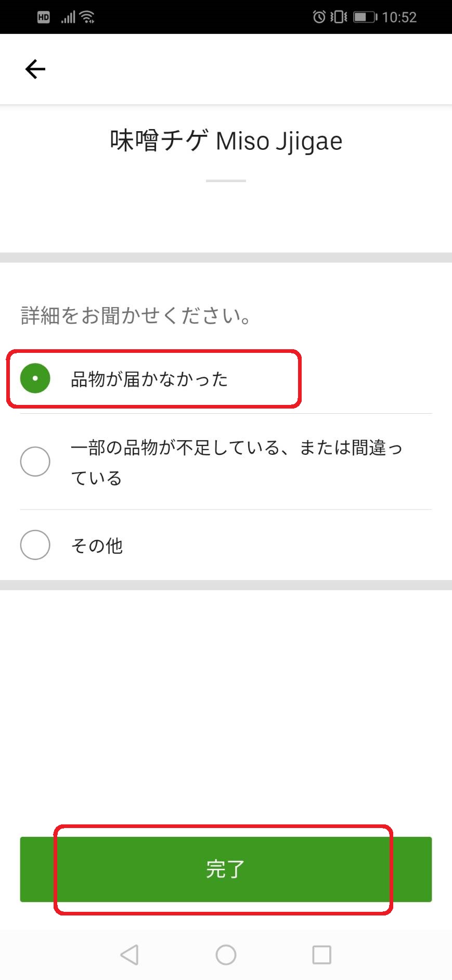This screenshot has width=452, height=980.
Task: Tap the vibrate mode status icon
Action: (339, 17)
